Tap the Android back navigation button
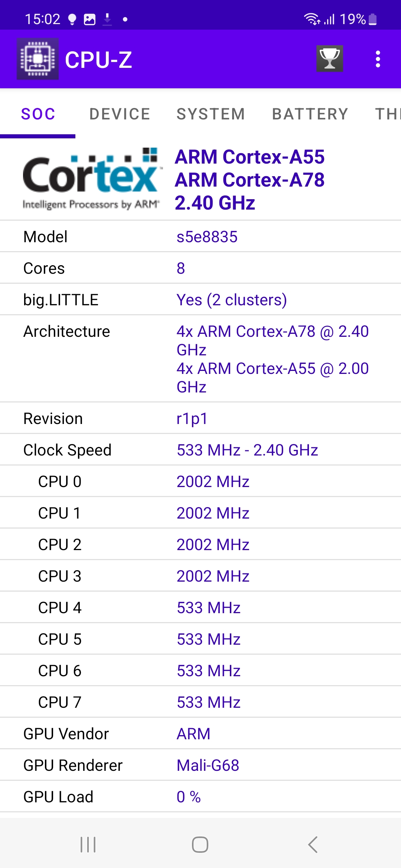This screenshot has width=401, height=868. 313,845
